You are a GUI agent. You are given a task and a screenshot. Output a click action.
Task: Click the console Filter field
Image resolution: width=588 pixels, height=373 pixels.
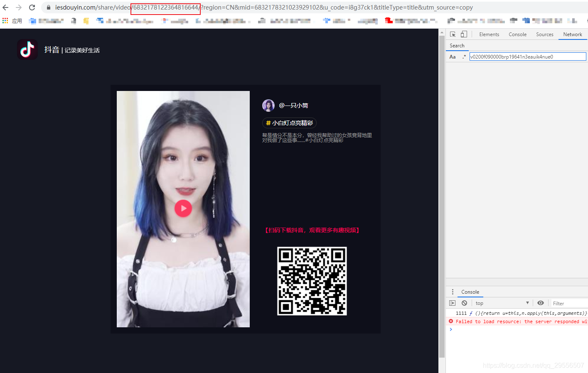pos(569,304)
